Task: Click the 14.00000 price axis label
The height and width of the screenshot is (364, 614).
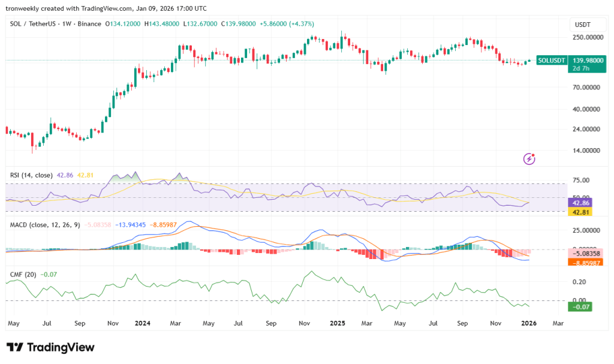Action: point(588,150)
